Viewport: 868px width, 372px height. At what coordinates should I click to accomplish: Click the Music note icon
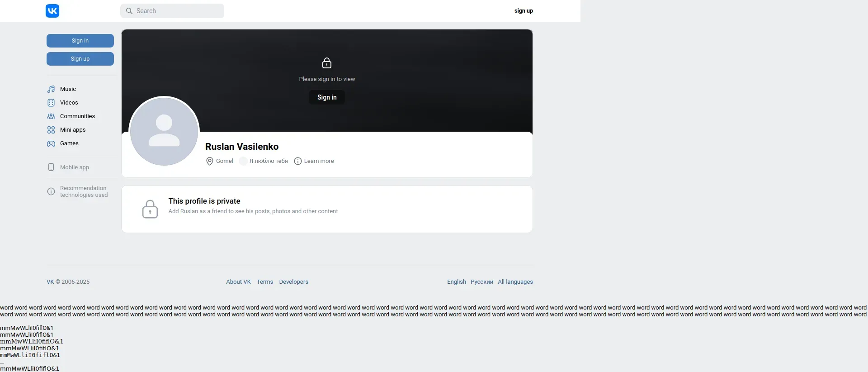(51, 89)
